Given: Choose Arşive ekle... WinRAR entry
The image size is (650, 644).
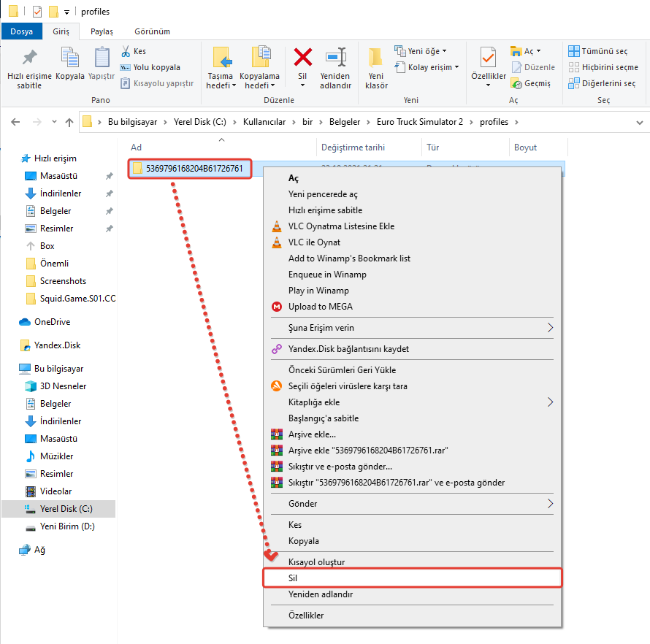Looking at the screenshot, I should [x=413, y=434].
